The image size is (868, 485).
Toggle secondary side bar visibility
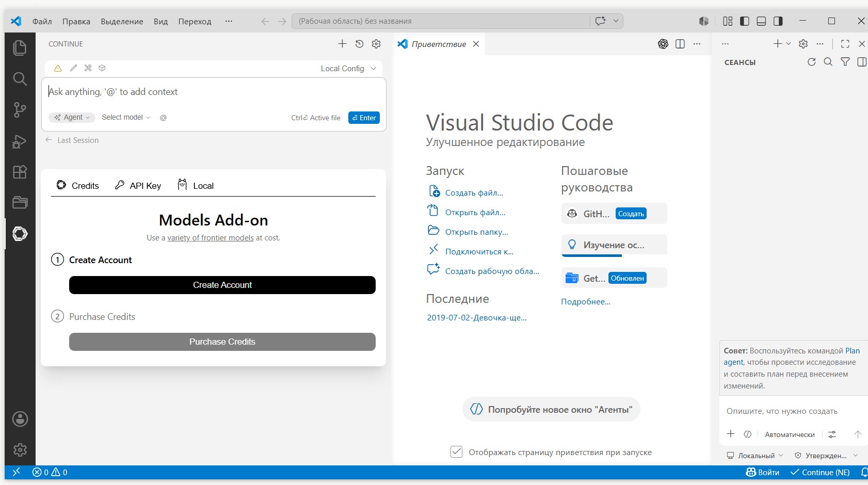point(778,21)
